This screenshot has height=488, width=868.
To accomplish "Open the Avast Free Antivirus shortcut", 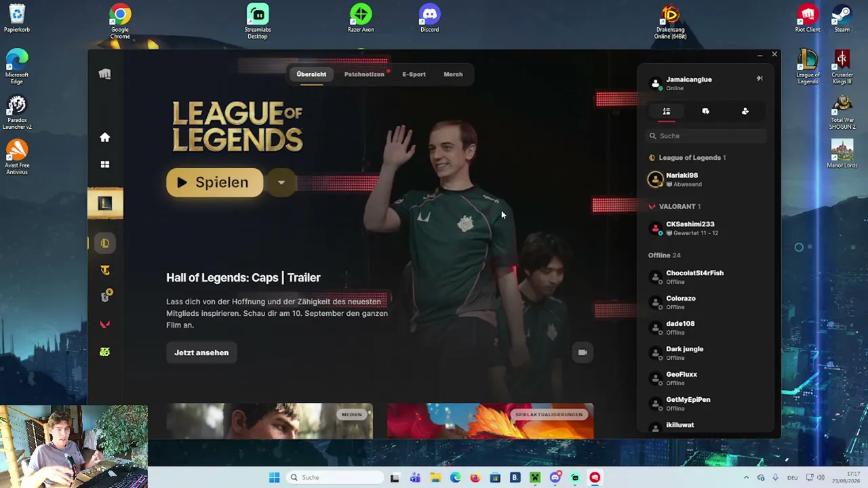I will [x=17, y=157].
